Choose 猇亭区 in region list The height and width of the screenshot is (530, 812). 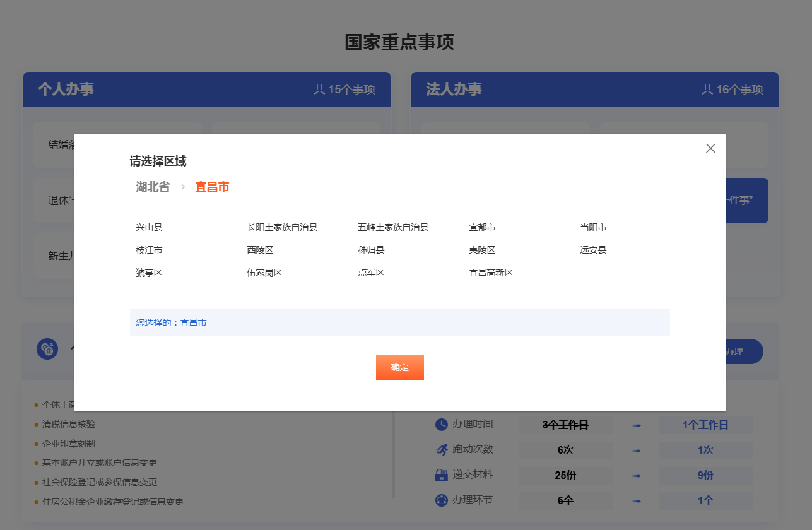tap(149, 273)
